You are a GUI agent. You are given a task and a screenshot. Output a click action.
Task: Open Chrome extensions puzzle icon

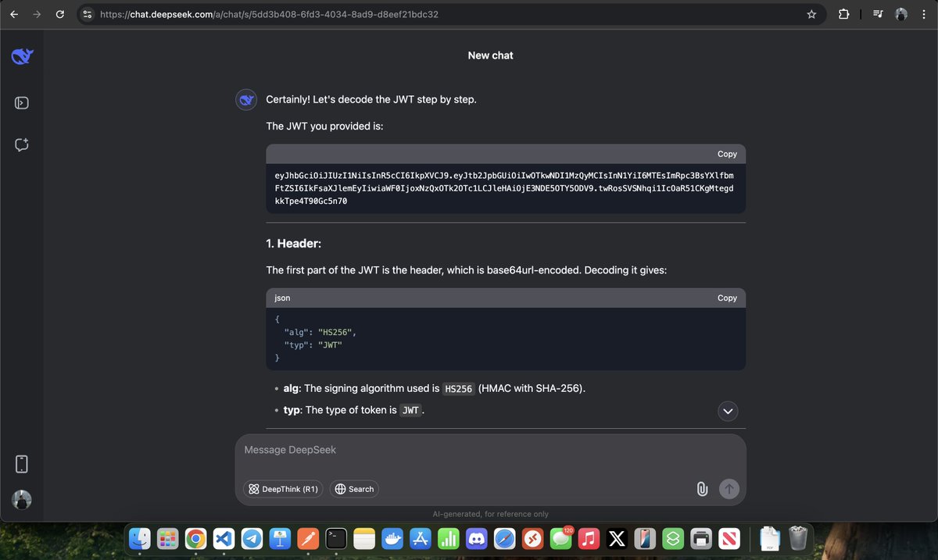point(843,14)
